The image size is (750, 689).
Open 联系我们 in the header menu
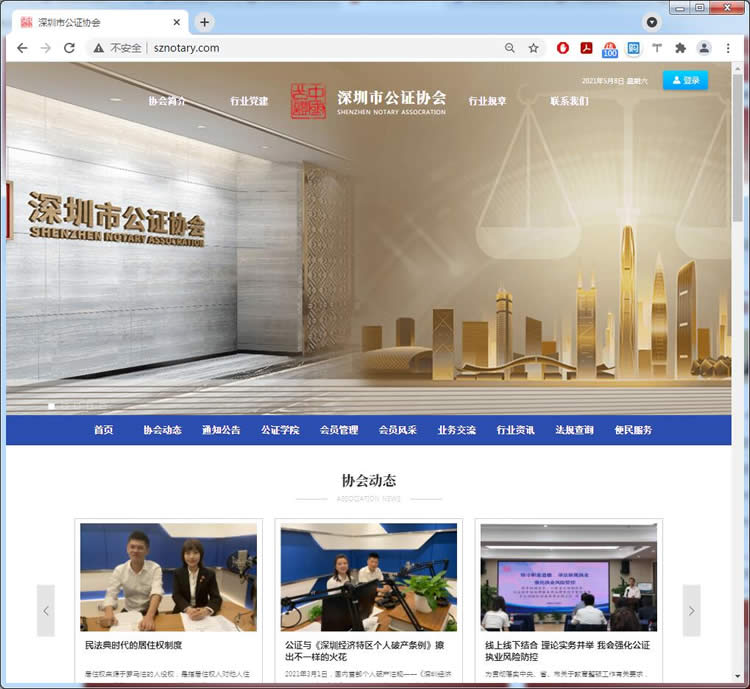coord(569,101)
